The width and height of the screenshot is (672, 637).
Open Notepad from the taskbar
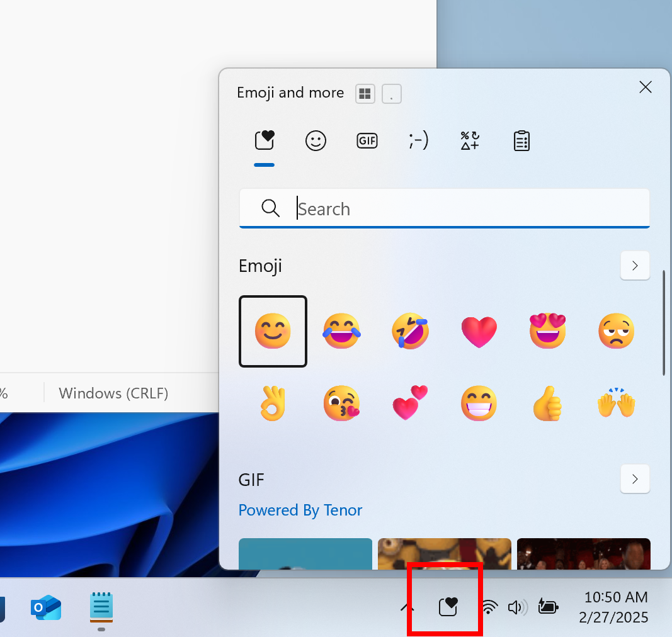[101, 607]
